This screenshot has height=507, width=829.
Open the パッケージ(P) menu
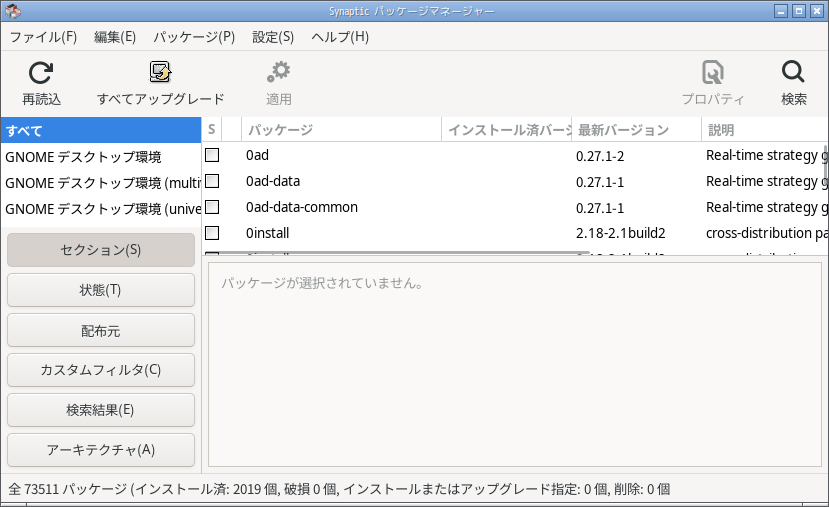194,37
